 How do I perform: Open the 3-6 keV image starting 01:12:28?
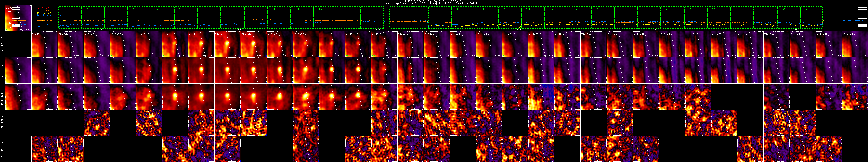tap(384, 44)
